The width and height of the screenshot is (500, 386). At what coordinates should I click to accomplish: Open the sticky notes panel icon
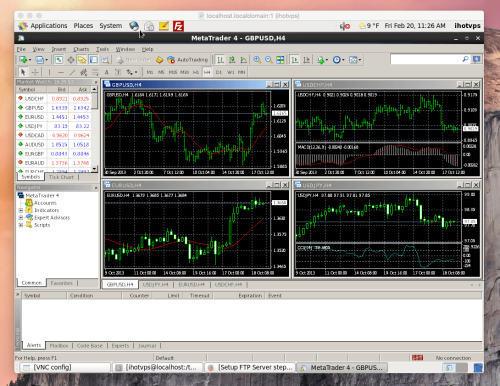point(164,26)
